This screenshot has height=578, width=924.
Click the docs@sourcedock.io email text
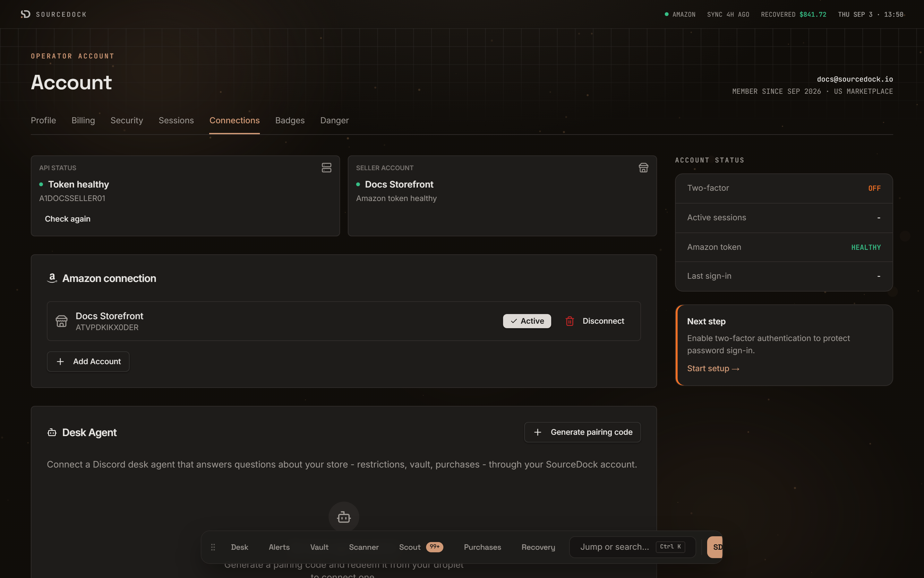coord(855,79)
